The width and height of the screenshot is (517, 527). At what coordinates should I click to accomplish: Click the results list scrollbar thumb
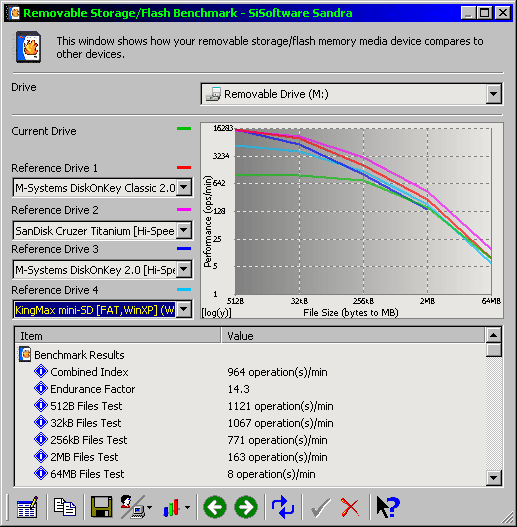pyautogui.click(x=493, y=350)
